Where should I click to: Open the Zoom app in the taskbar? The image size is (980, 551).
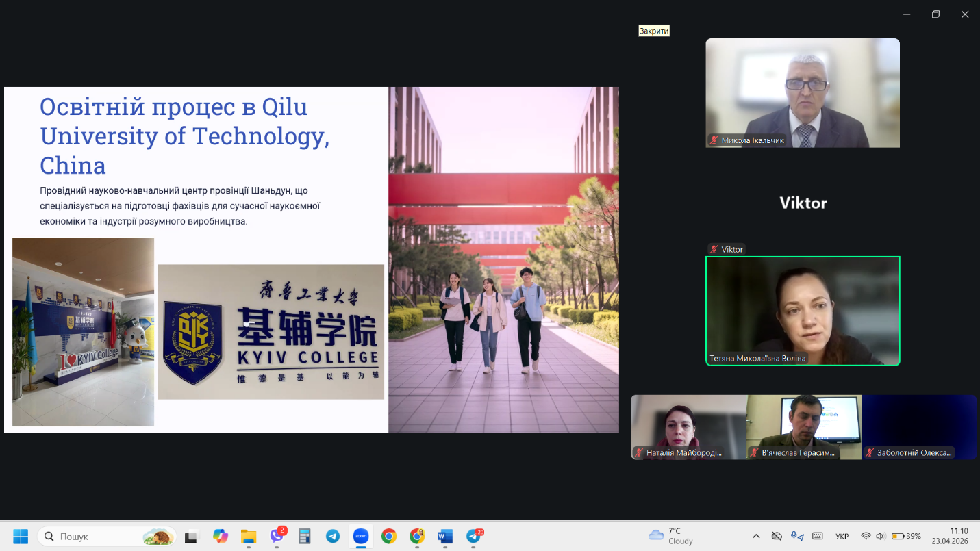(361, 537)
